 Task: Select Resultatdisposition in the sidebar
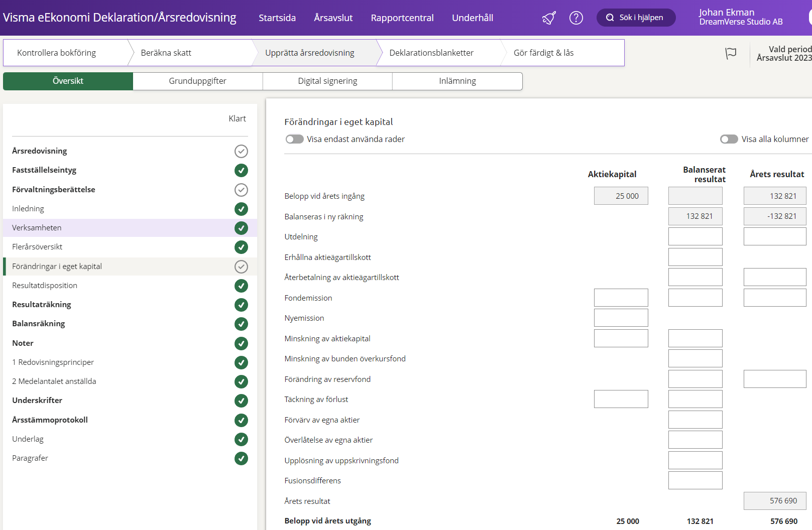point(45,286)
